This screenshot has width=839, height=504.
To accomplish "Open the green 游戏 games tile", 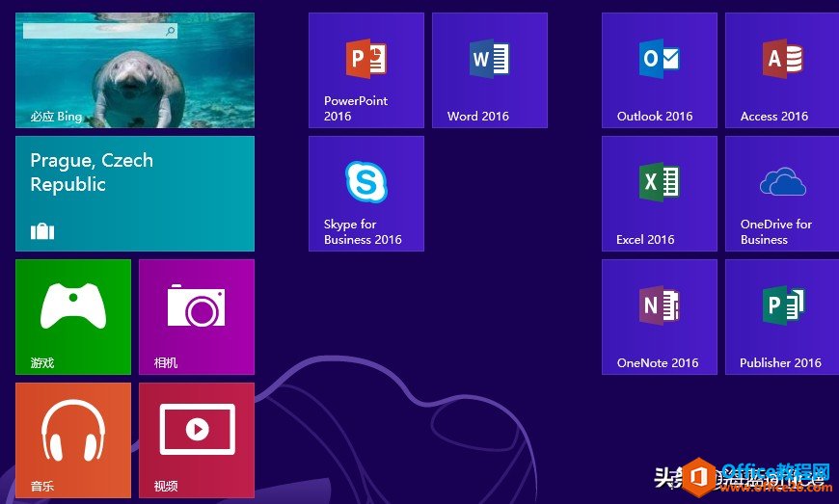I will coord(73,317).
